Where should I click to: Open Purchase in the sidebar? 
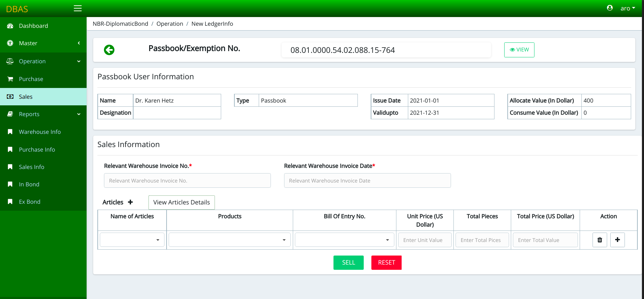click(x=43, y=79)
